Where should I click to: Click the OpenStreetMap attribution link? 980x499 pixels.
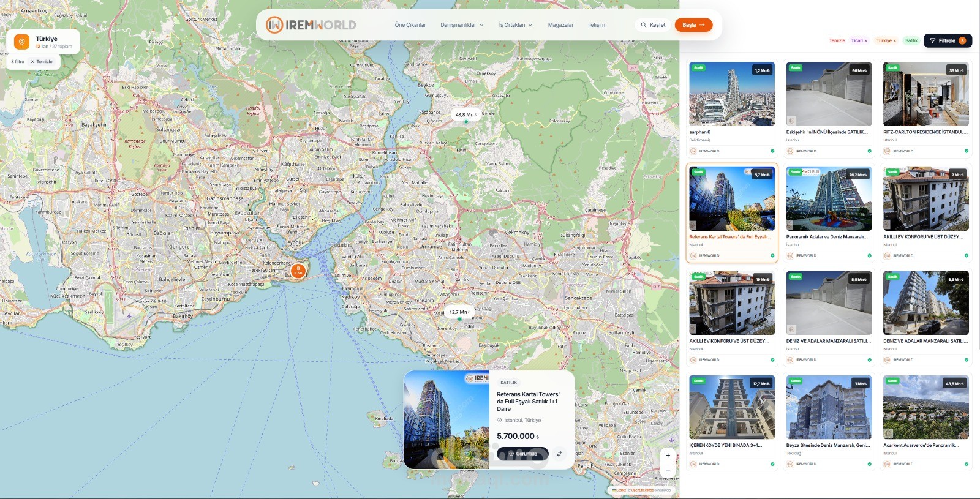[642, 490]
